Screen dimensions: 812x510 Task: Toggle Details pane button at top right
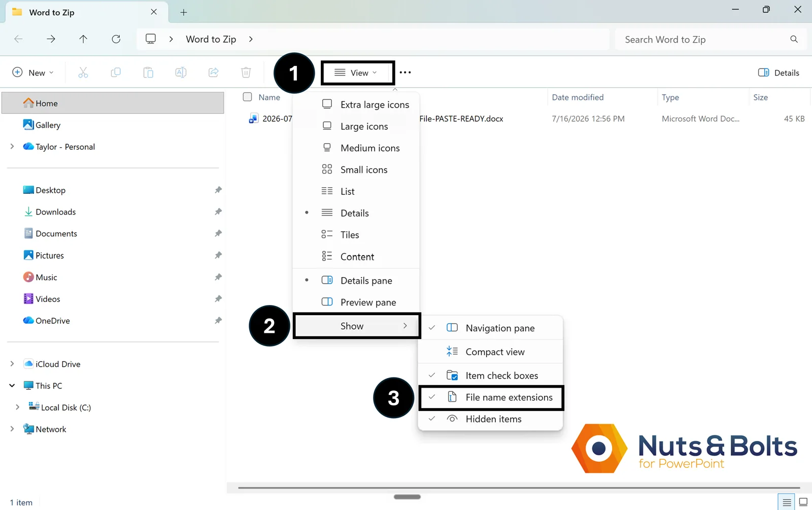(779, 73)
